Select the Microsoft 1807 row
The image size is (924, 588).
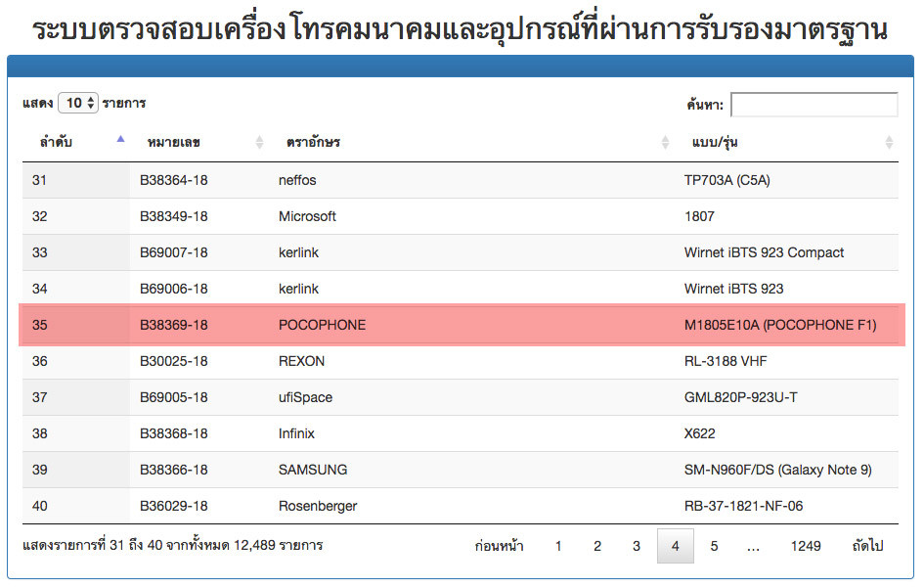click(462, 216)
